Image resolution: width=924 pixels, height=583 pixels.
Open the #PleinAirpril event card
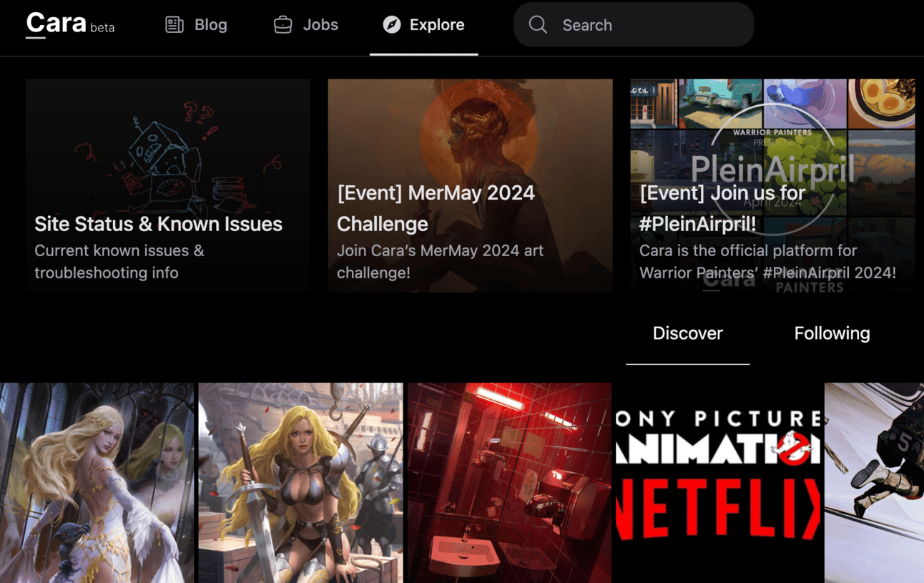[773, 185]
